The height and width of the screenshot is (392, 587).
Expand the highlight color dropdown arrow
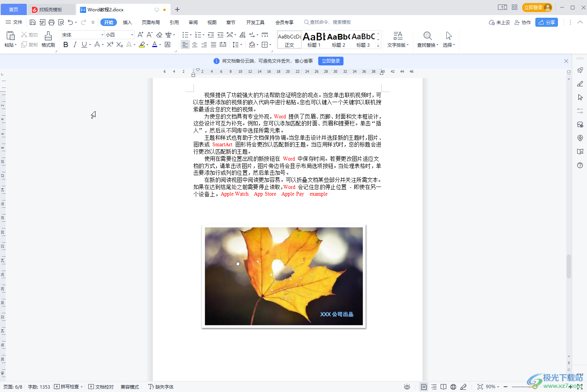147,45
